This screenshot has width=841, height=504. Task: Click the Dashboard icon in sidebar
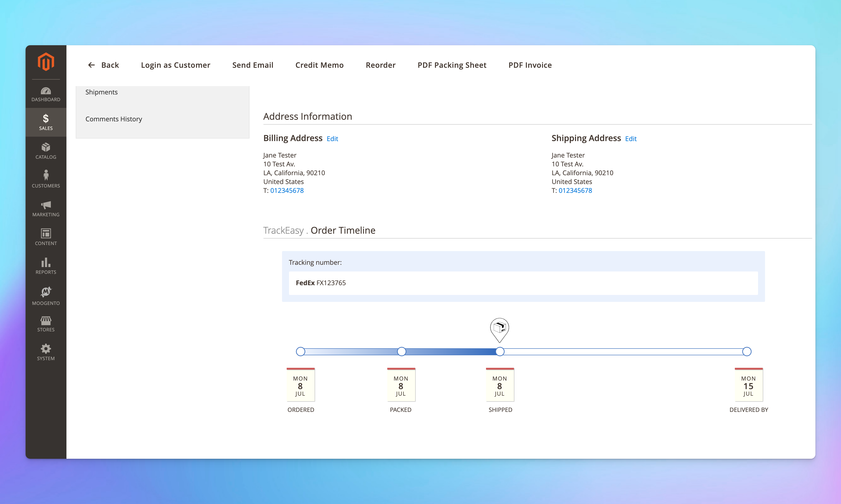[x=46, y=93]
